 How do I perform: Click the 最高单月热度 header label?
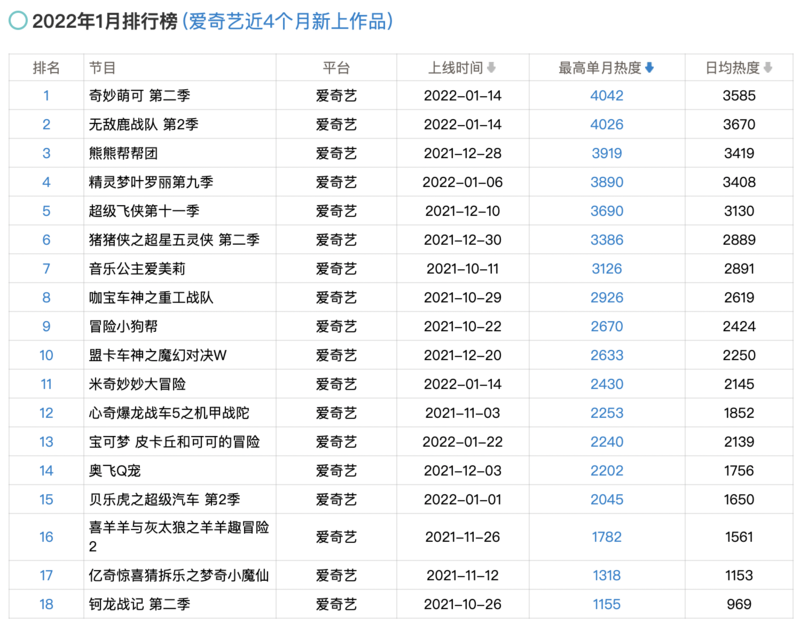(599, 67)
